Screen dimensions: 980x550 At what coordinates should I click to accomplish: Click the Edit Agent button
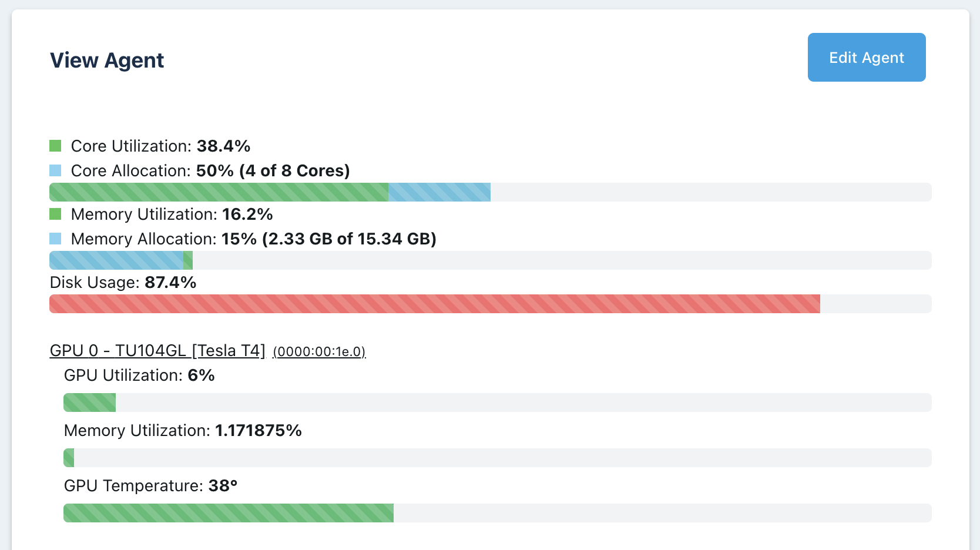pyautogui.click(x=866, y=57)
